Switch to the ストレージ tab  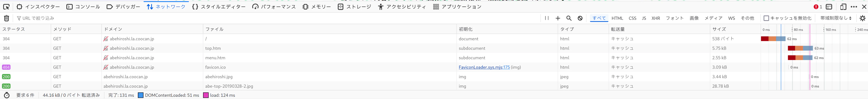pyautogui.click(x=355, y=7)
